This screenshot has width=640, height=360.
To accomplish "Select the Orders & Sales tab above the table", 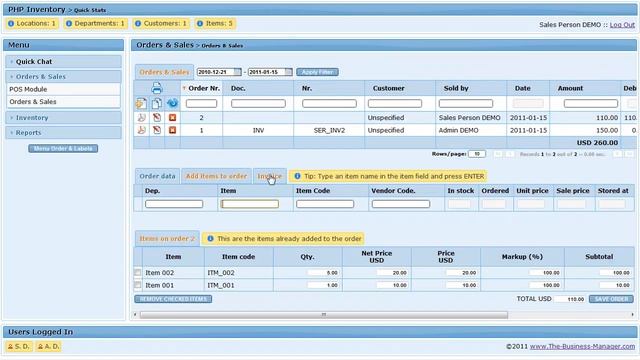I will click(164, 72).
